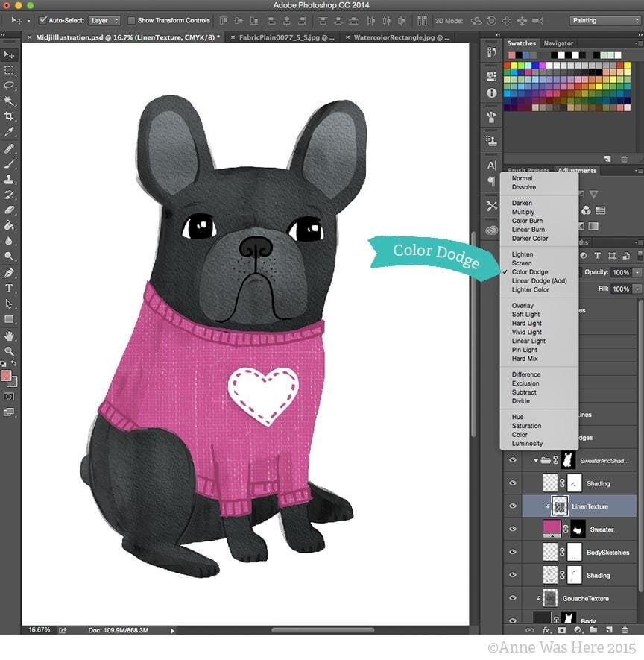
Task: Collapse the SweaterAndShading layer group
Action: [535, 461]
